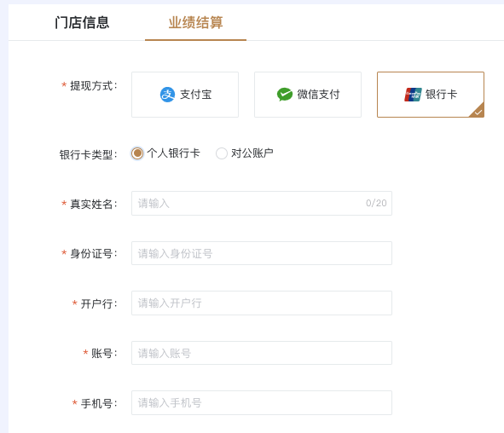Click the UnionPay bank card icon
The height and width of the screenshot is (433, 504).
413,95
